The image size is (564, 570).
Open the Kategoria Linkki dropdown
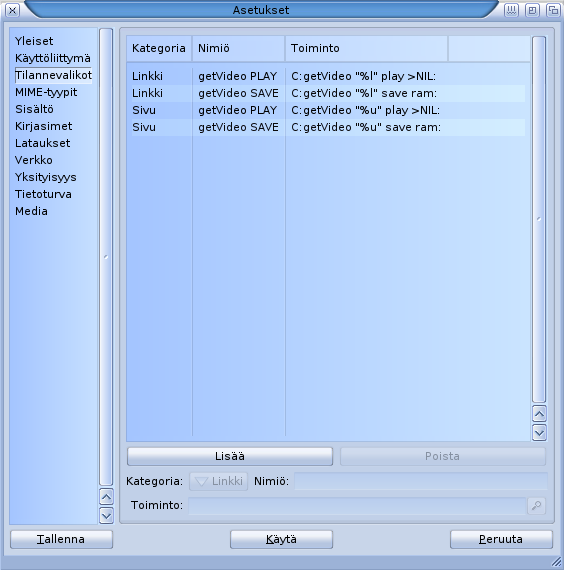pos(219,481)
